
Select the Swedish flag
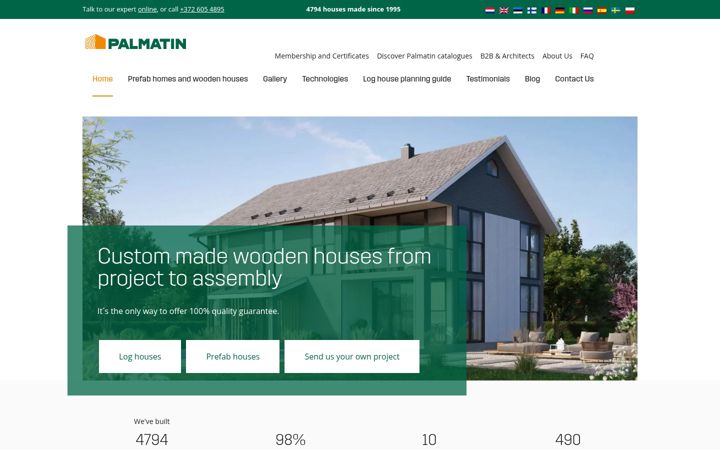pos(616,10)
